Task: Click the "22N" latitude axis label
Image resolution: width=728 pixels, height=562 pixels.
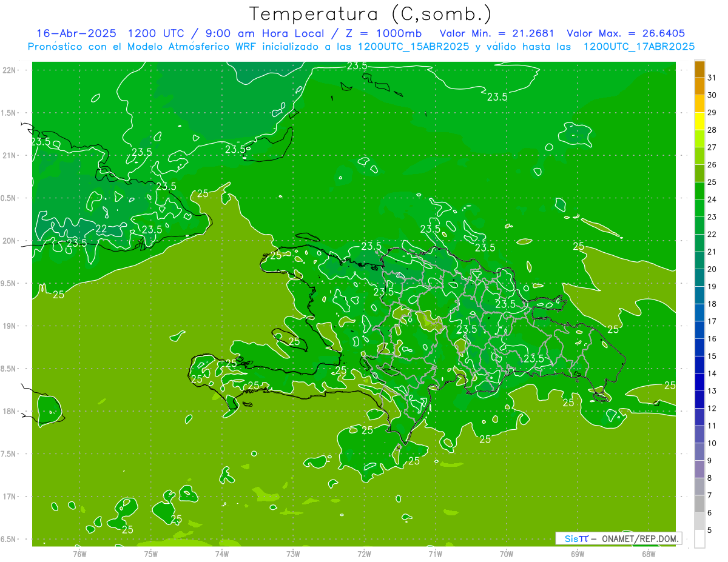Action: (9, 70)
